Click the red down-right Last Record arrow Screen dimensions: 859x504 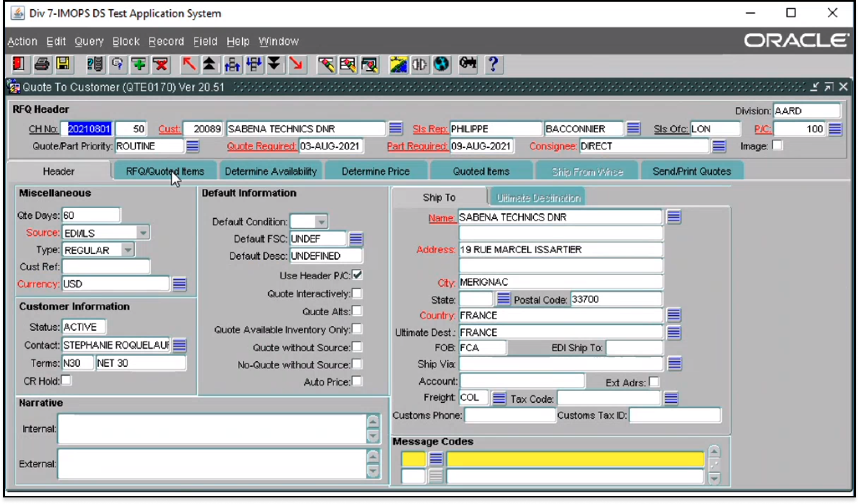tap(297, 65)
